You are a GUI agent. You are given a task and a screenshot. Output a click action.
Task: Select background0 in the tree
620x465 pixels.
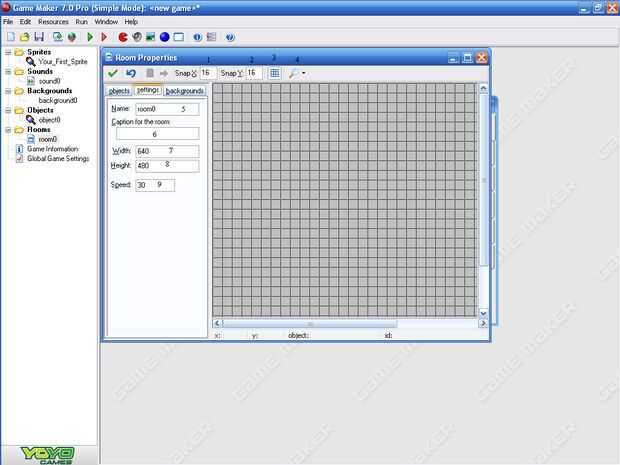(58, 100)
